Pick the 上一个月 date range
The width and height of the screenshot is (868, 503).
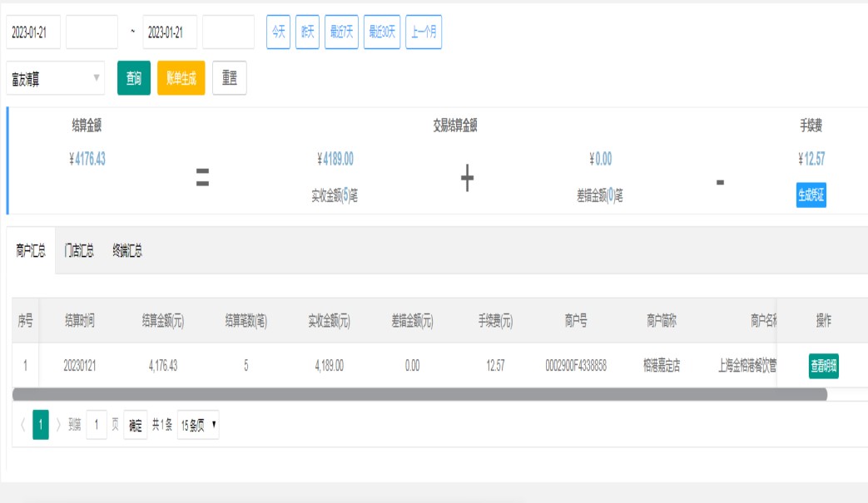(424, 32)
